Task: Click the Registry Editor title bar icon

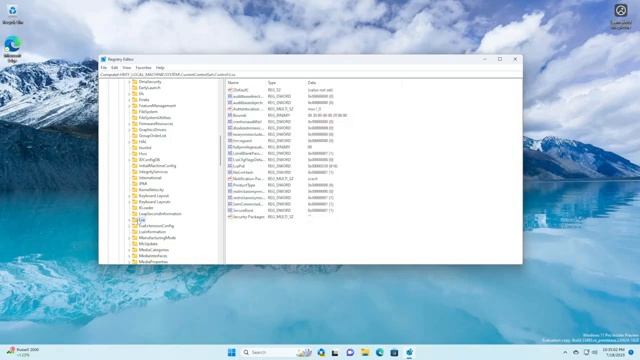Action: 103,59
